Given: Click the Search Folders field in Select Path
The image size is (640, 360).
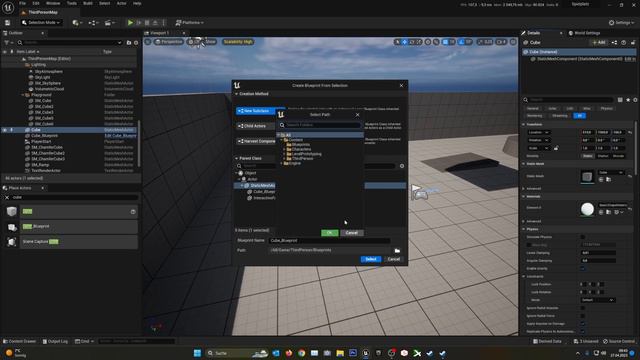Looking at the screenshot, I should click(320, 125).
